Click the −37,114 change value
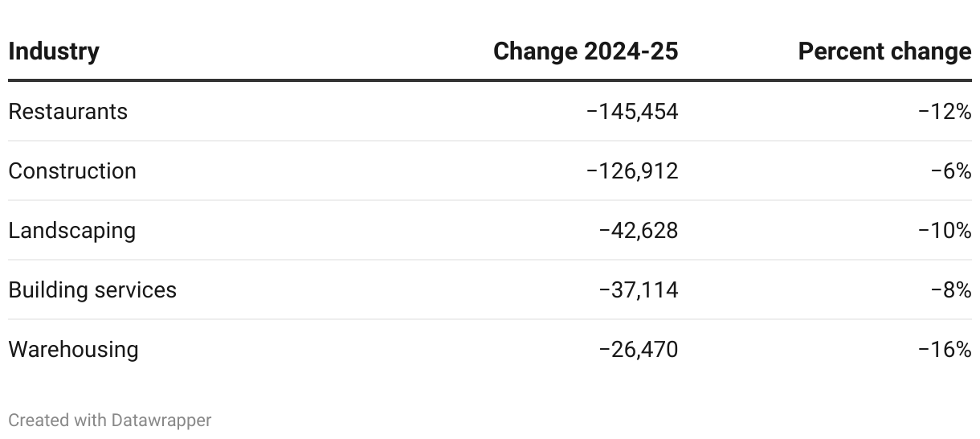This screenshot has height=439, width=980. (x=639, y=290)
